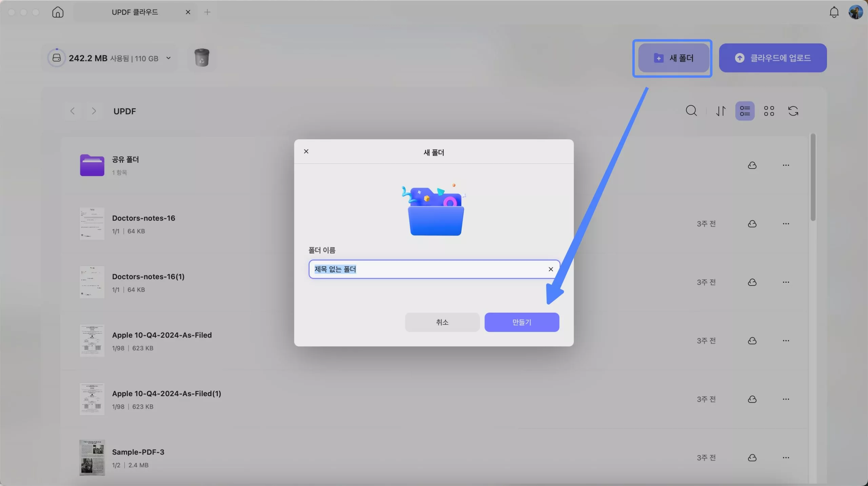This screenshot has width=868, height=486.
Task: Open more options for 공유 폴더
Action: click(786, 165)
